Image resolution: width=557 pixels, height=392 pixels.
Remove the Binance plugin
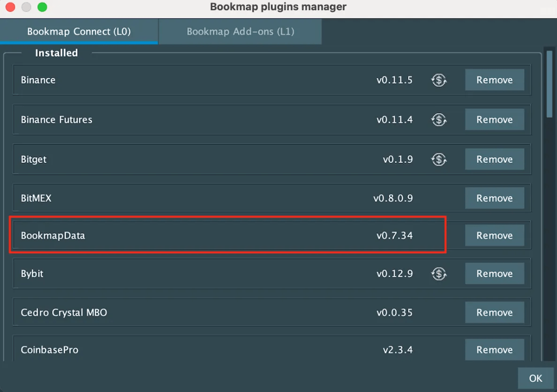(x=495, y=80)
